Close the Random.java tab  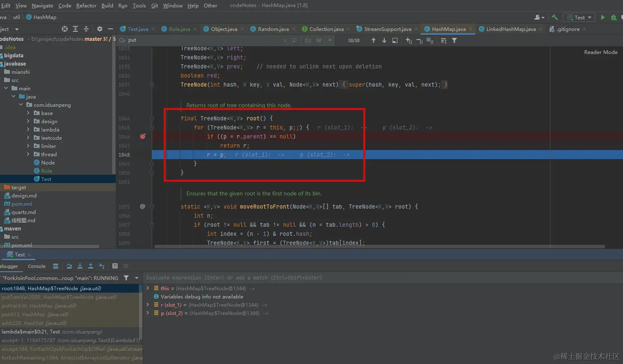point(294,29)
